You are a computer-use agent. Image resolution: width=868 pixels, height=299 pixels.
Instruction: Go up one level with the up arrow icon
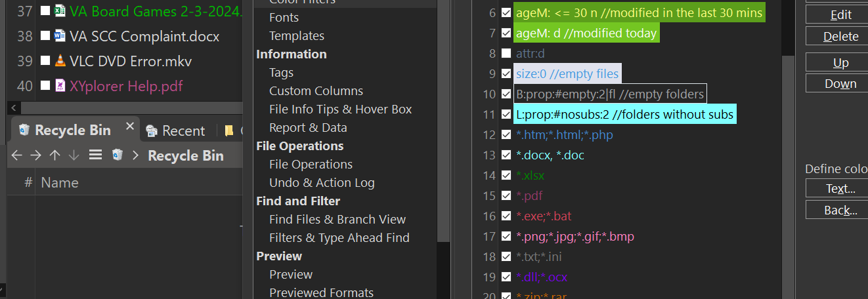(x=55, y=155)
